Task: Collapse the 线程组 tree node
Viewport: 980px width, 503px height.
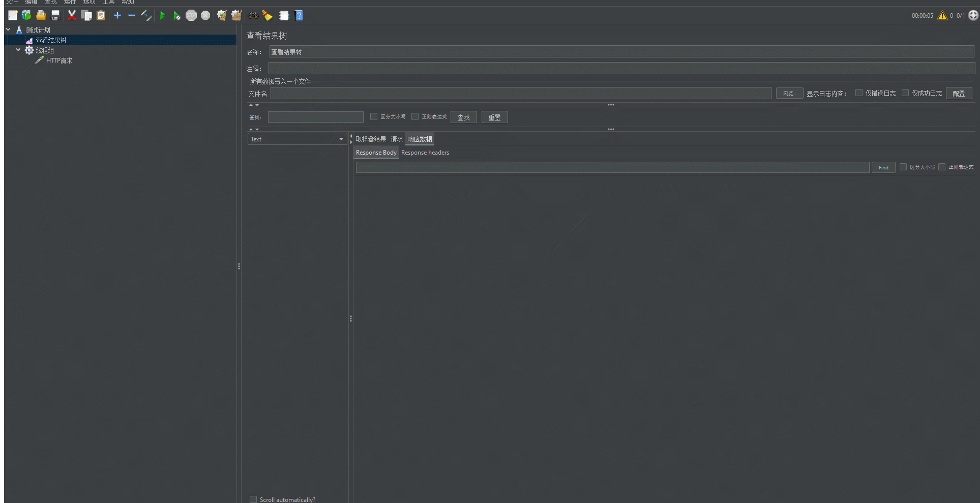Action: click(18, 50)
